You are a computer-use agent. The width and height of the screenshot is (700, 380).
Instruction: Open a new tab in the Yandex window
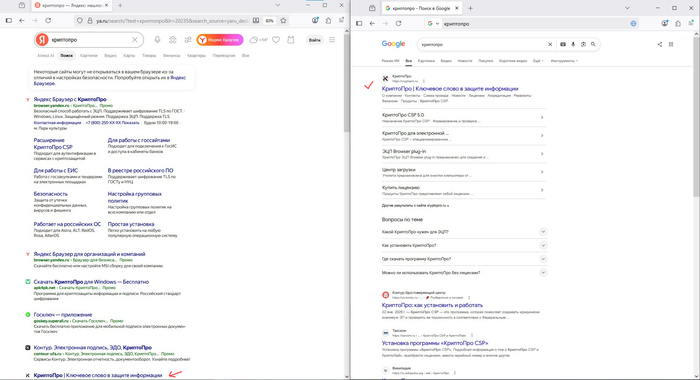pyautogui.click(x=120, y=5)
